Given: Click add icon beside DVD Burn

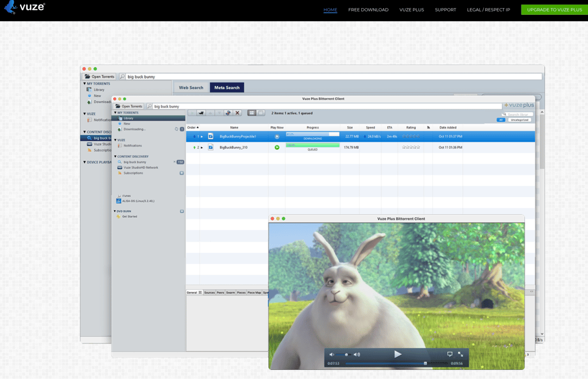Looking at the screenshot, I should (181, 211).
